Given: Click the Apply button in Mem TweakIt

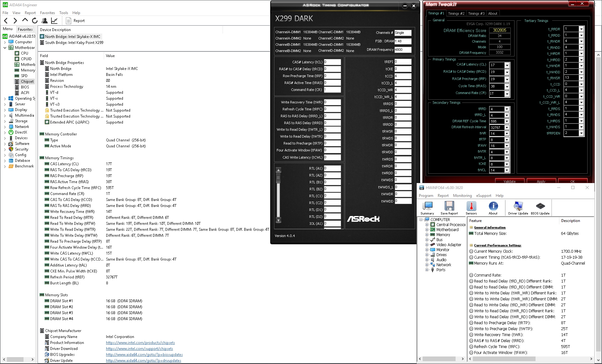Looking at the screenshot, I should pyautogui.click(x=541, y=181).
